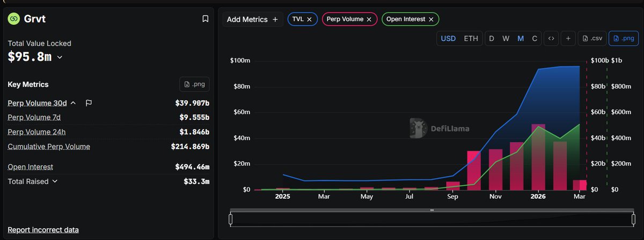Click the $33.3m Total Raised value

click(x=196, y=181)
